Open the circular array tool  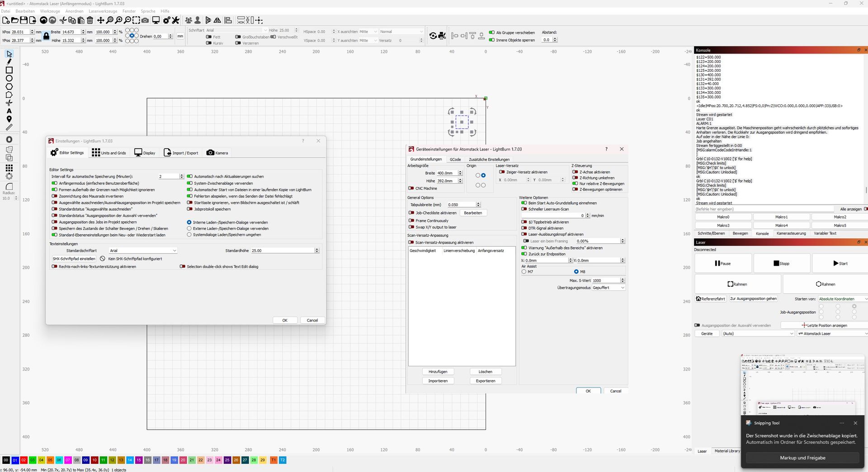(9, 176)
